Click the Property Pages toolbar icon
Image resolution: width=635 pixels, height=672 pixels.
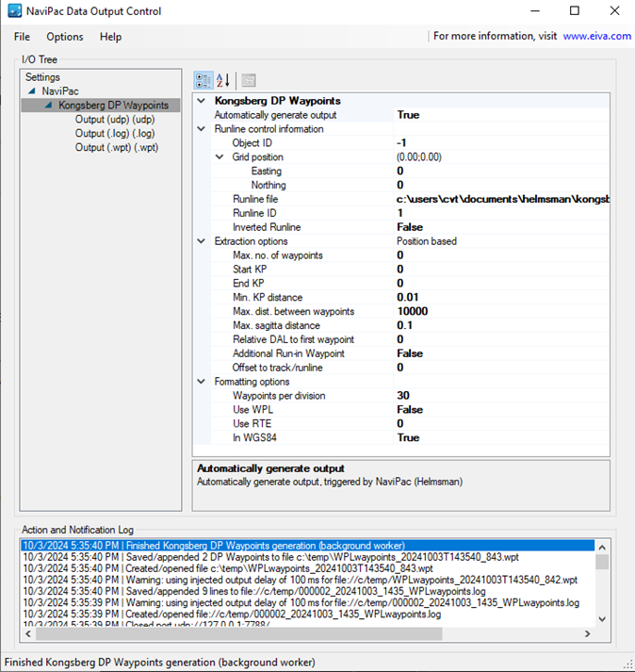click(249, 80)
